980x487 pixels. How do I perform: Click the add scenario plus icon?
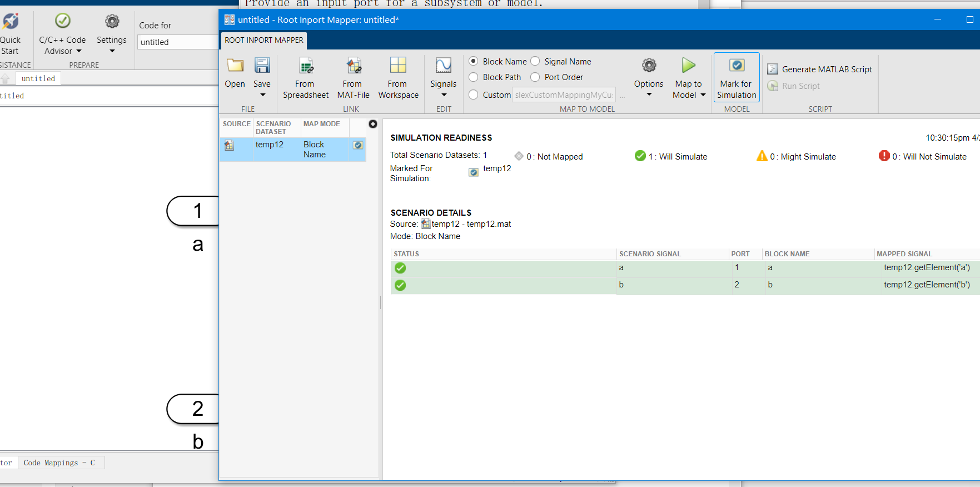(373, 124)
